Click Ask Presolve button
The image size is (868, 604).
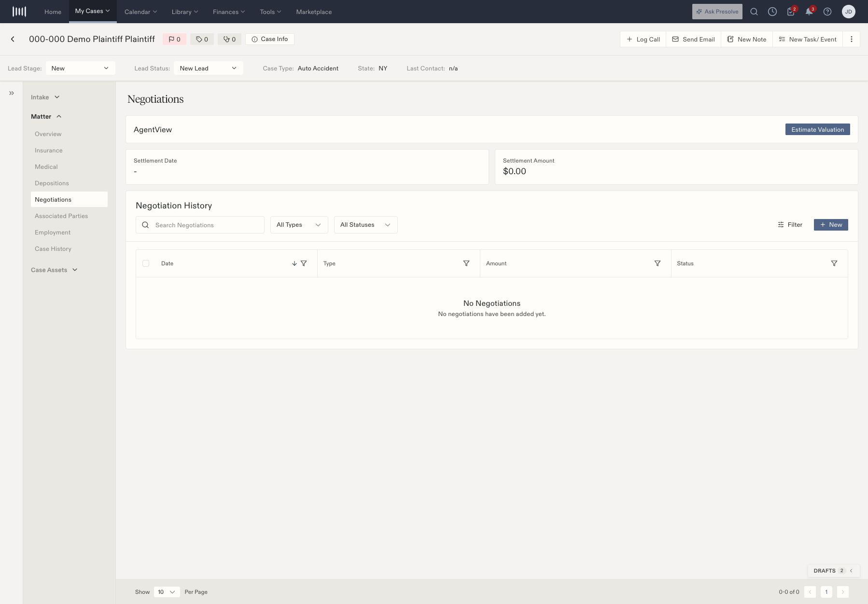717,12
